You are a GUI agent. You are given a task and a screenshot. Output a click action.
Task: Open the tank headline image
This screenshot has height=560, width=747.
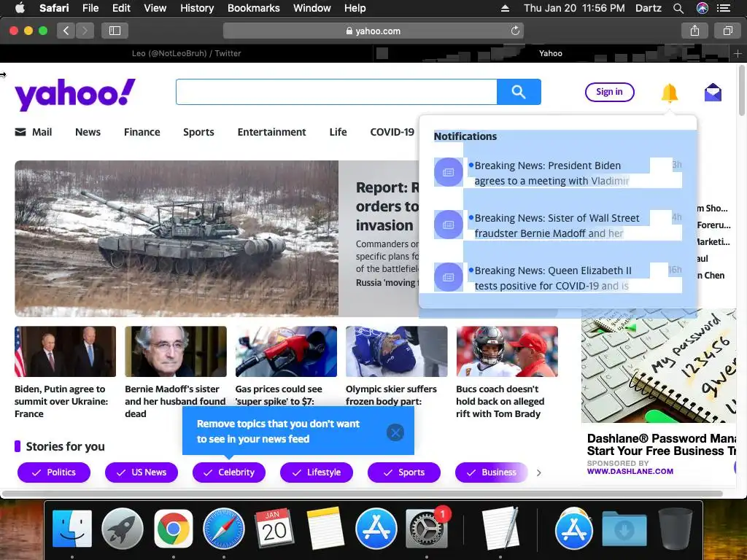tap(177, 238)
